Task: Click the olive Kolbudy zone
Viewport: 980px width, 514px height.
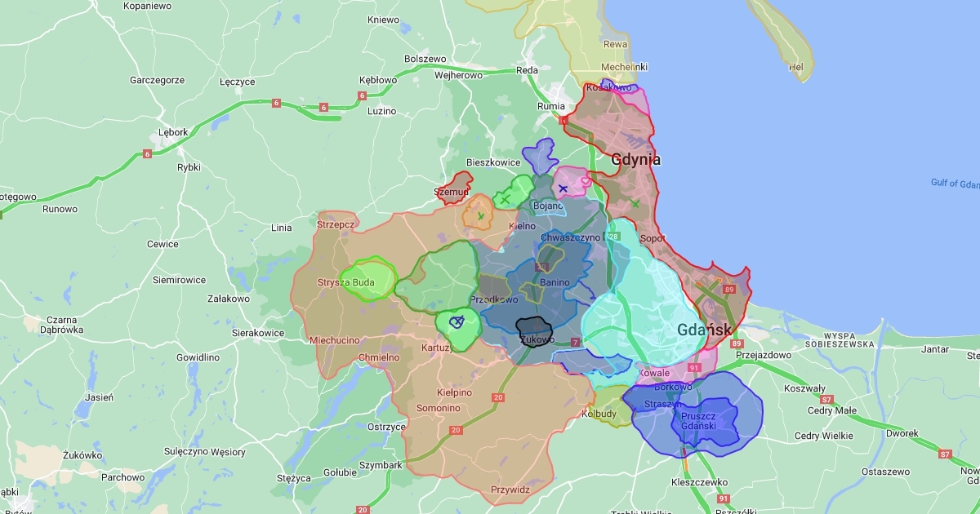Action: (x=610, y=404)
